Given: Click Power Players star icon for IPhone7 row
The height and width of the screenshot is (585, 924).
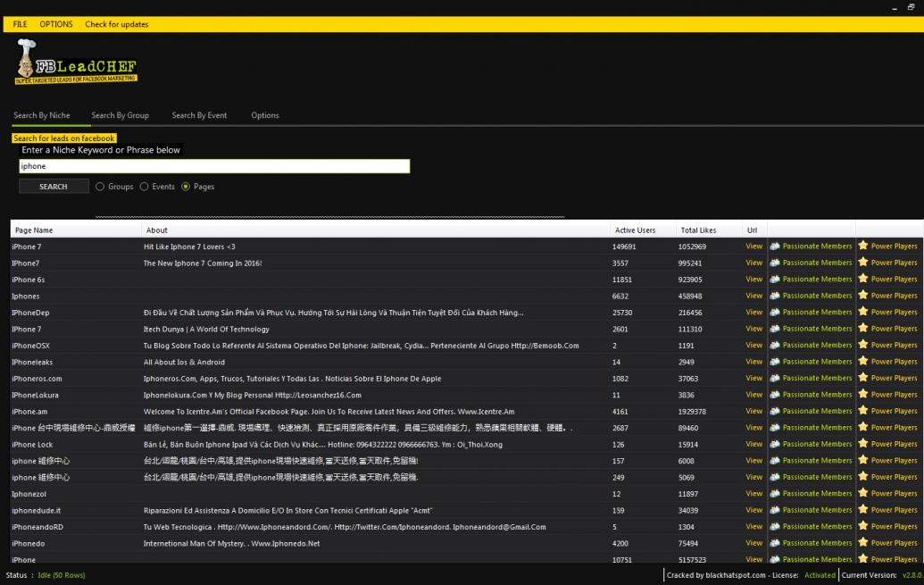Looking at the screenshot, I should click(x=863, y=263).
